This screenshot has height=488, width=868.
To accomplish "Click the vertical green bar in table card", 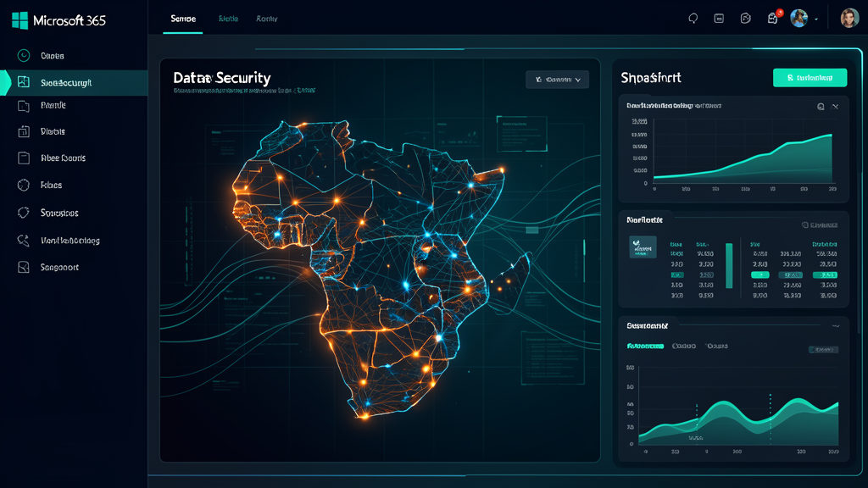I will (x=729, y=265).
